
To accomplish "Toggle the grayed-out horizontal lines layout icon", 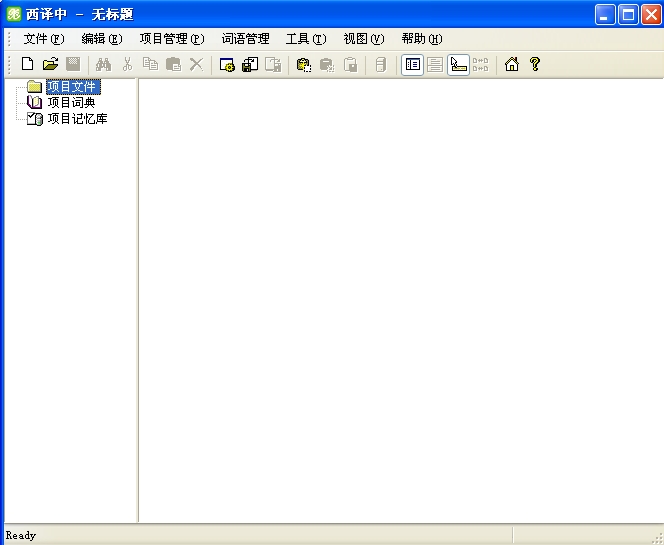I will (x=435, y=64).
